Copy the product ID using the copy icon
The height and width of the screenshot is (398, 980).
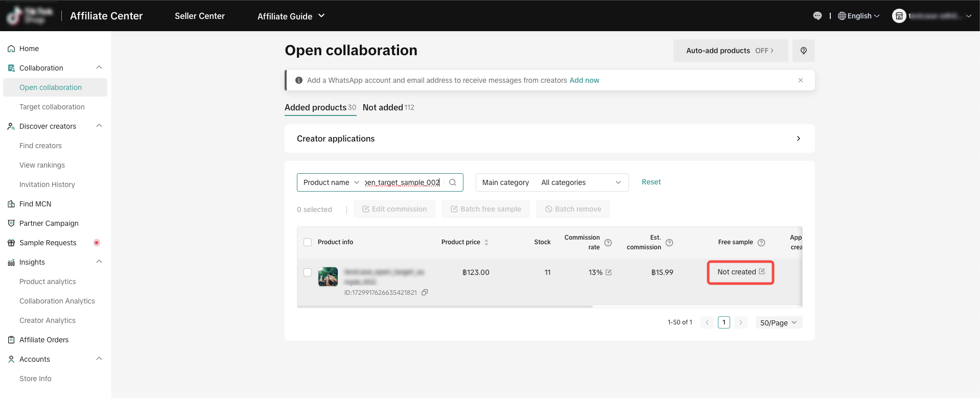click(x=425, y=293)
